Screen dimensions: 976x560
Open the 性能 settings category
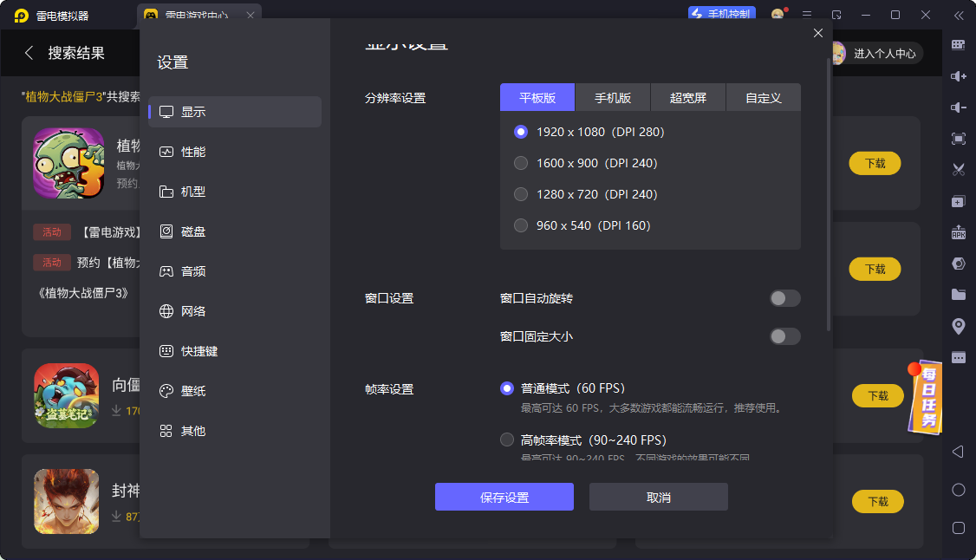193,152
